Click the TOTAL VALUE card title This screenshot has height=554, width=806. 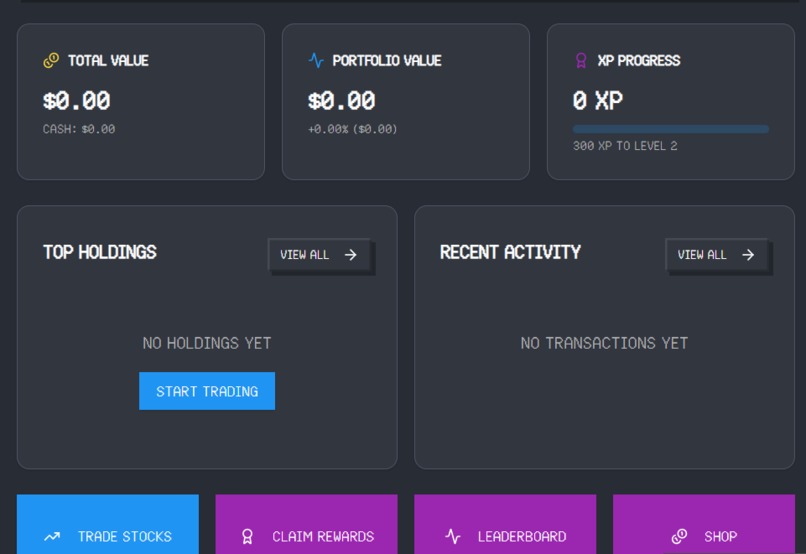[108, 61]
